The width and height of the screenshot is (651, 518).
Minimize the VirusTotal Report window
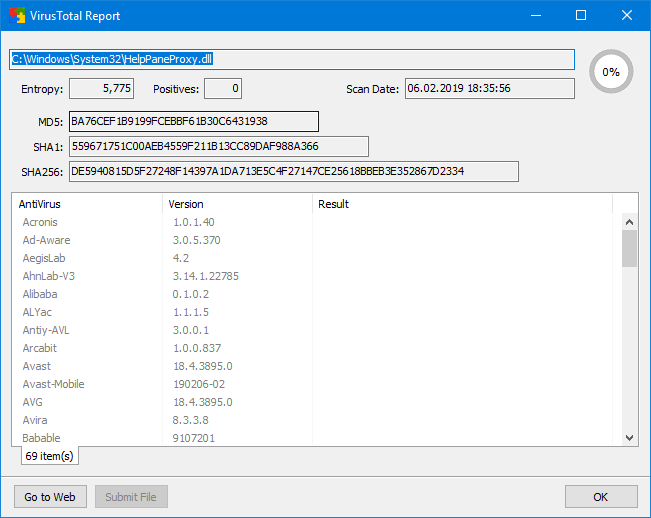(536, 16)
